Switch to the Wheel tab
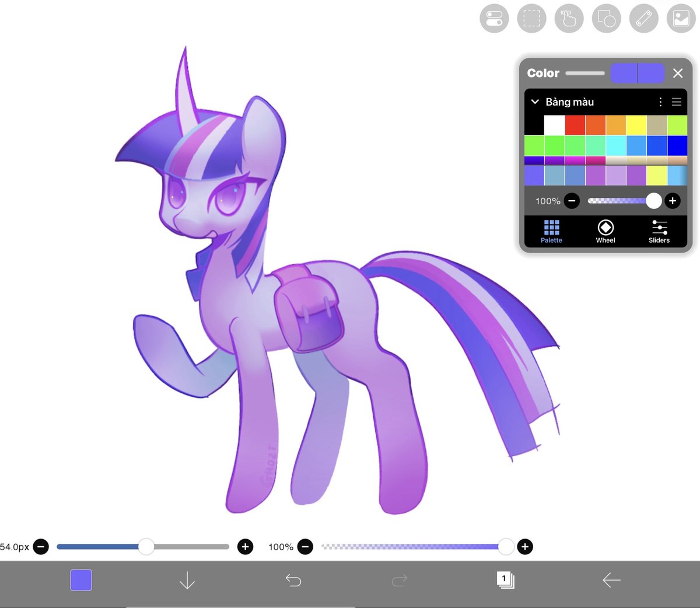 pyautogui.click(x=605, y=232)
